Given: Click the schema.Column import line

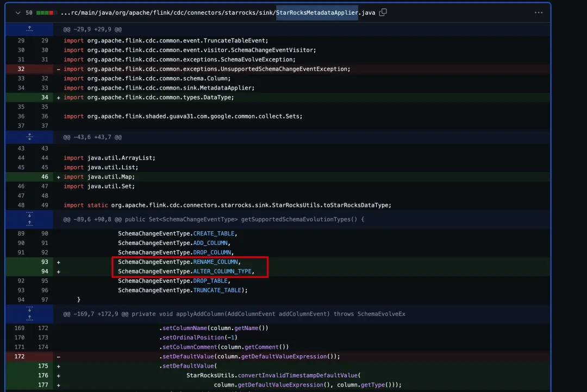Looking at the screenshot, I should [x=147, y=78].
